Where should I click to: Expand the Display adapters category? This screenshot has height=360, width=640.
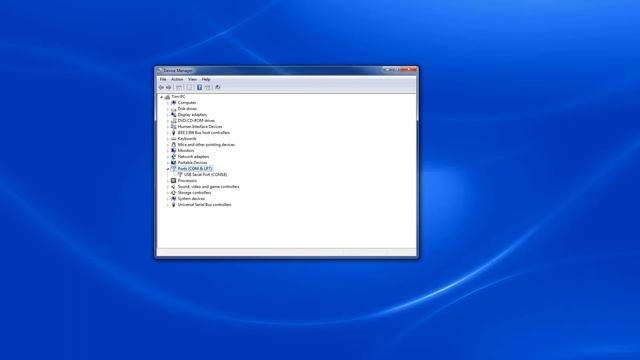click(x=168, y=115)
